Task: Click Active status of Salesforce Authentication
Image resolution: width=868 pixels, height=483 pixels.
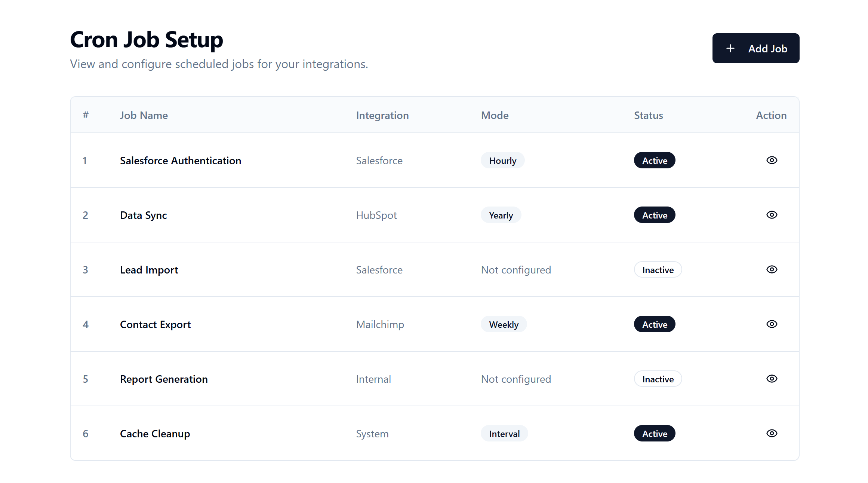Action: (x=655, y=161)
